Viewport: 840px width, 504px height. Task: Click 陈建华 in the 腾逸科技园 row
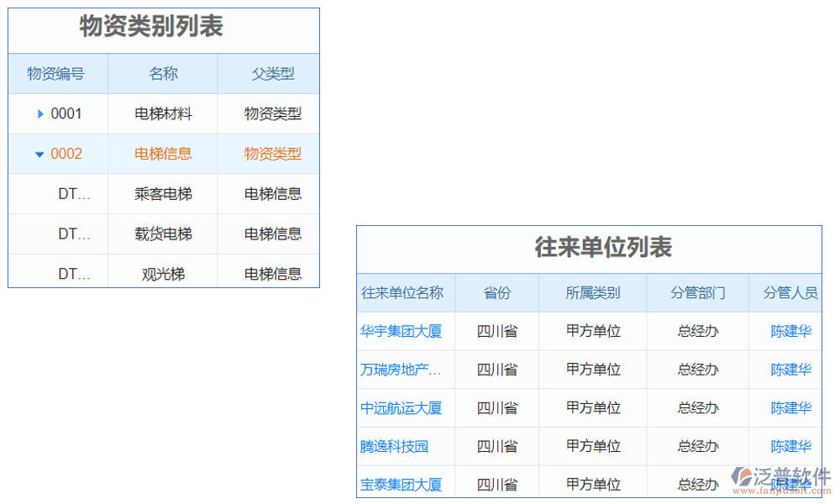[x=790, y=446]
